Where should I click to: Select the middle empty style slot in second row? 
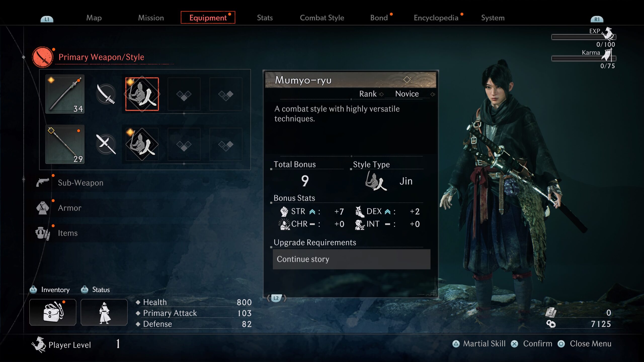click(184, 144)
